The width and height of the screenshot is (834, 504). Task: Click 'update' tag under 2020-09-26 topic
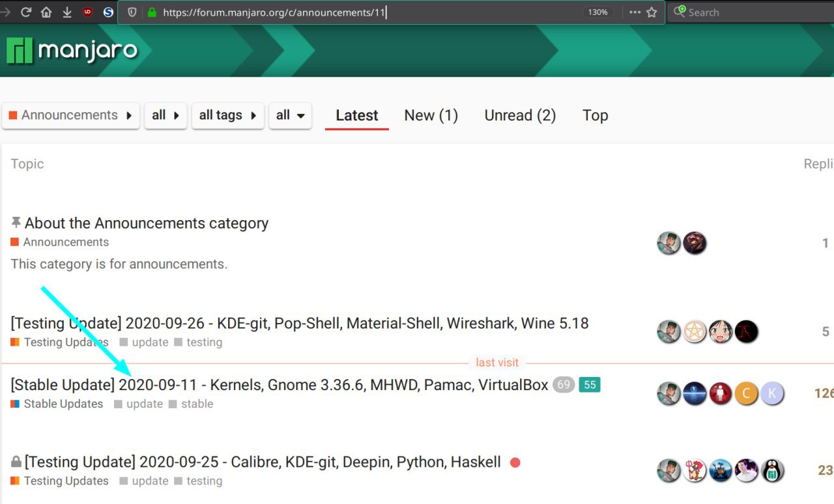pos(144,343)
